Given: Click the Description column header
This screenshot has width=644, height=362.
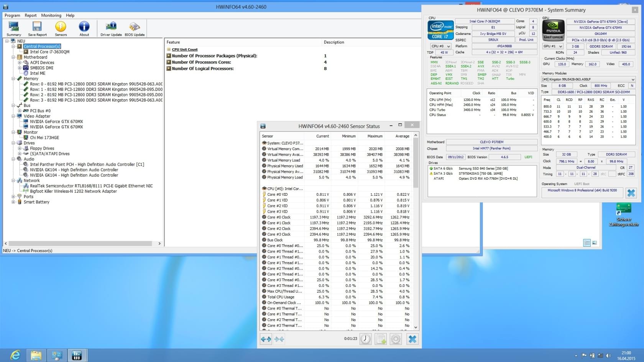Looking at the screenshot, I should [x=371, y=42].
